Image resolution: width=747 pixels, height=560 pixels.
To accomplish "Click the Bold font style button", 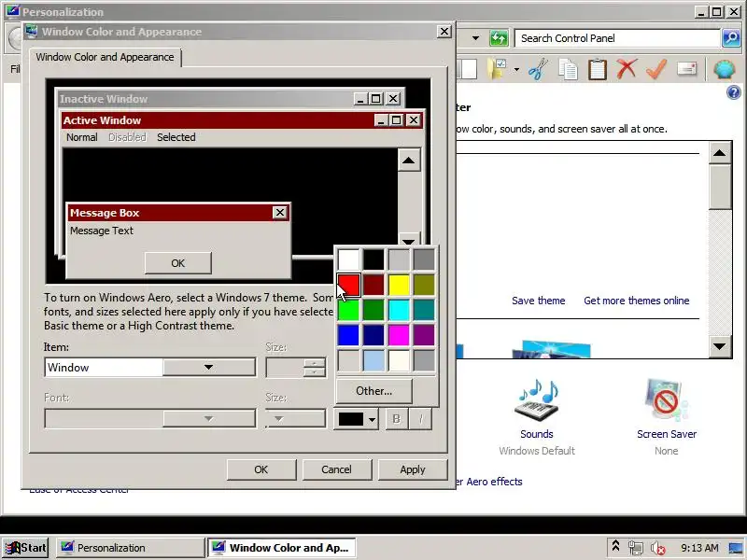I will click(x=396, y=419).
